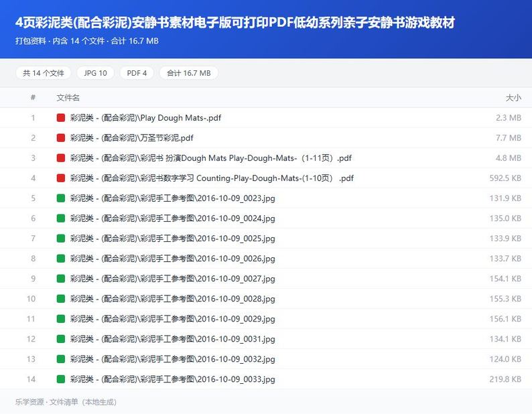The width and height of the screenshot is (532, 414).
Task: Click the red PDF icon for Play Dough Mats-.pdf
Action: (61, 118)
